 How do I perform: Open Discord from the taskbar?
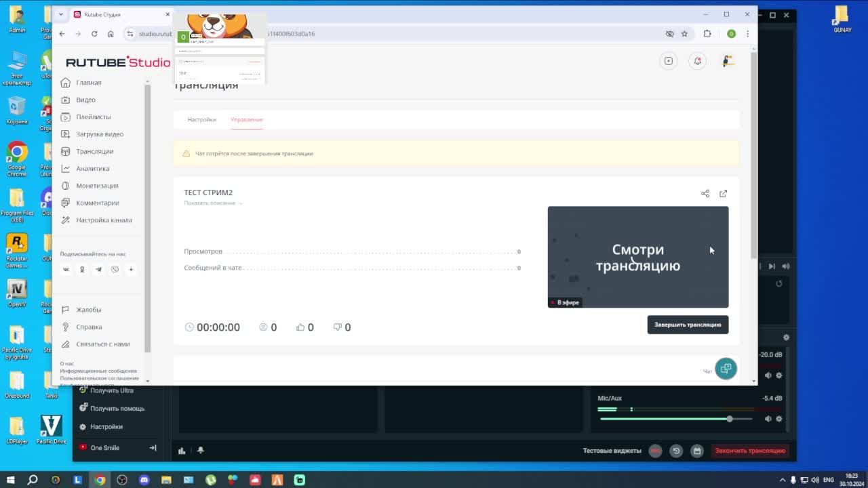(x=144, y=480)
